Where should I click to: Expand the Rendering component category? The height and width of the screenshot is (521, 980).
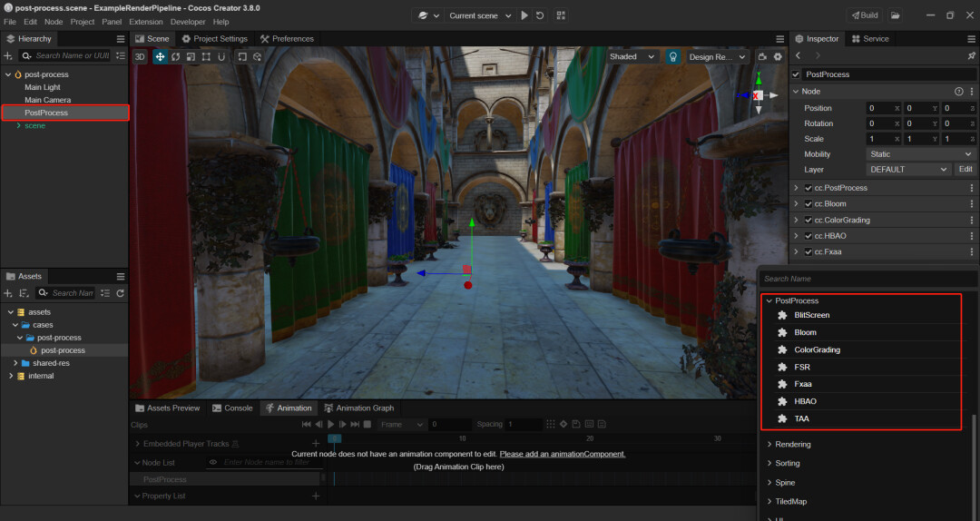(x=793, y=445)
